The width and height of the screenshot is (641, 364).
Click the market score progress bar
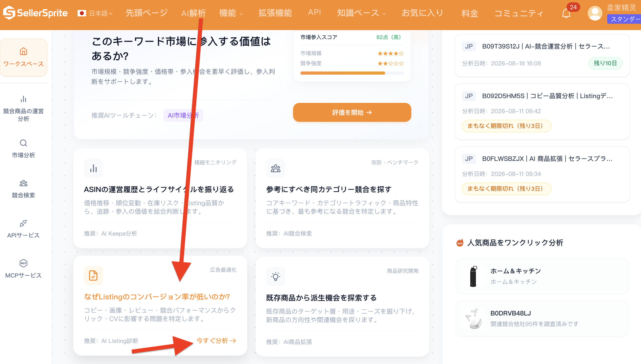coord(352,73)
